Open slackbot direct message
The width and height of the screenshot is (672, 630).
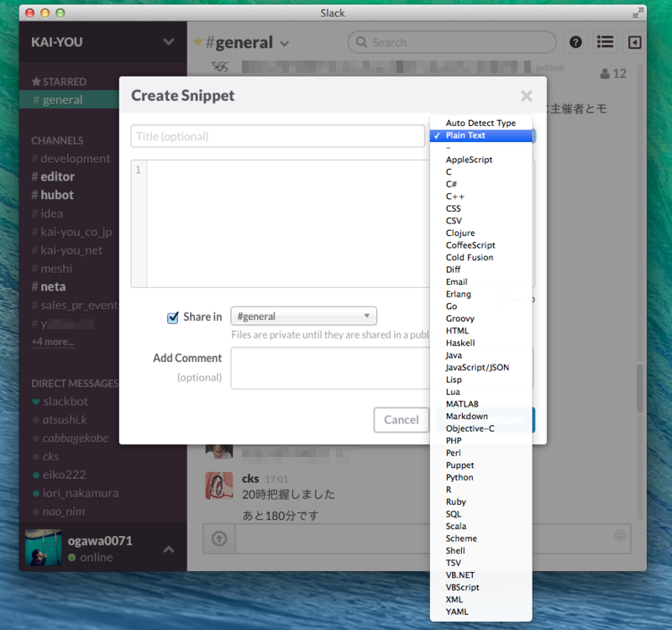point(60,402)
